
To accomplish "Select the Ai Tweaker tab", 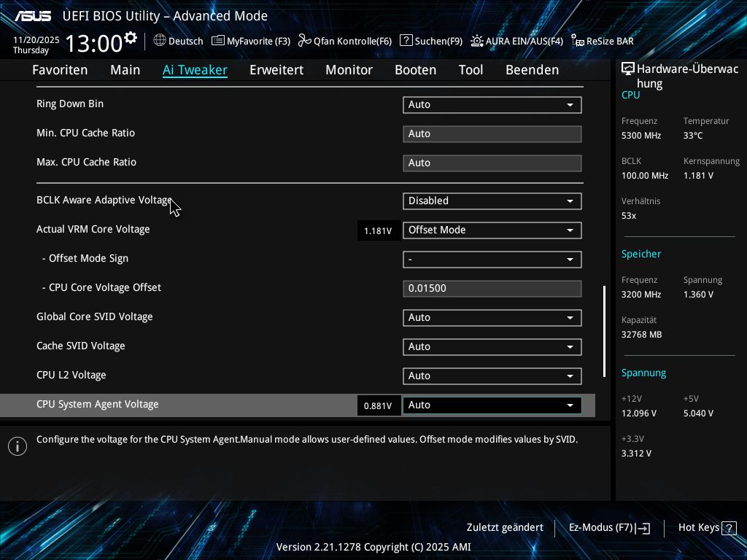I will click(195, 70).
